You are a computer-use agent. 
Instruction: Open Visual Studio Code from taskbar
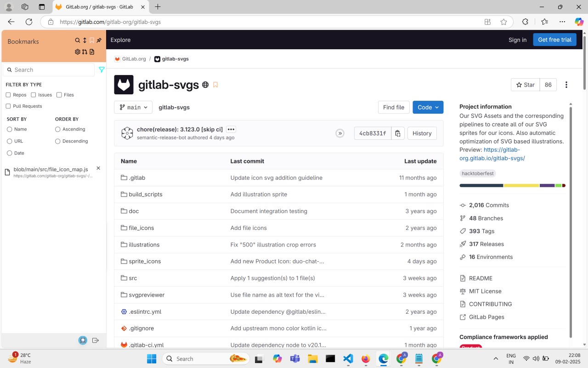(x=348, y=359)
